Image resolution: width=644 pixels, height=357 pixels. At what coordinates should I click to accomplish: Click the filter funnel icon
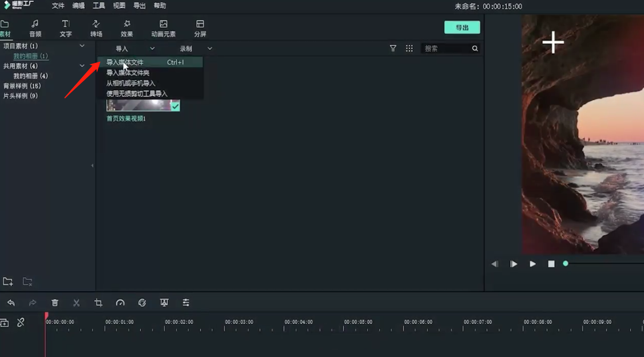point(393,49)
